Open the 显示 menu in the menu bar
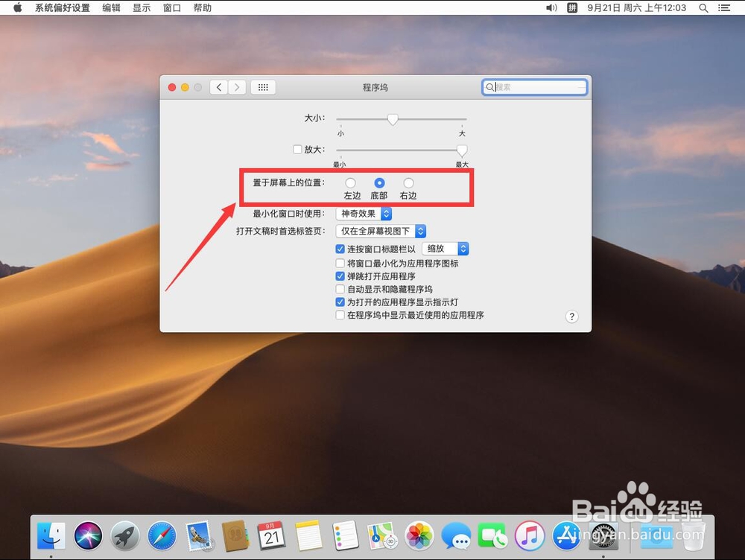This screenshot has width=745, height=560. (x=142, y=8)
